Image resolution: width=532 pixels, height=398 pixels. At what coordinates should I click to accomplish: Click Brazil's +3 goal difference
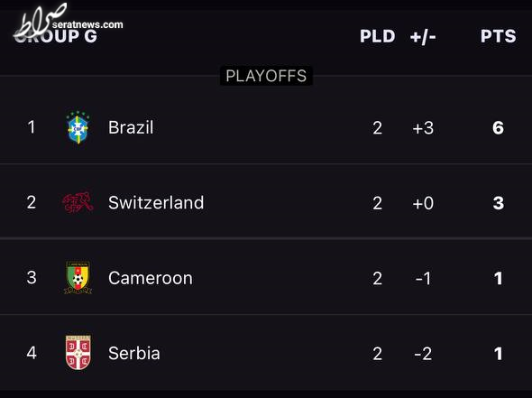coord(423,128)
